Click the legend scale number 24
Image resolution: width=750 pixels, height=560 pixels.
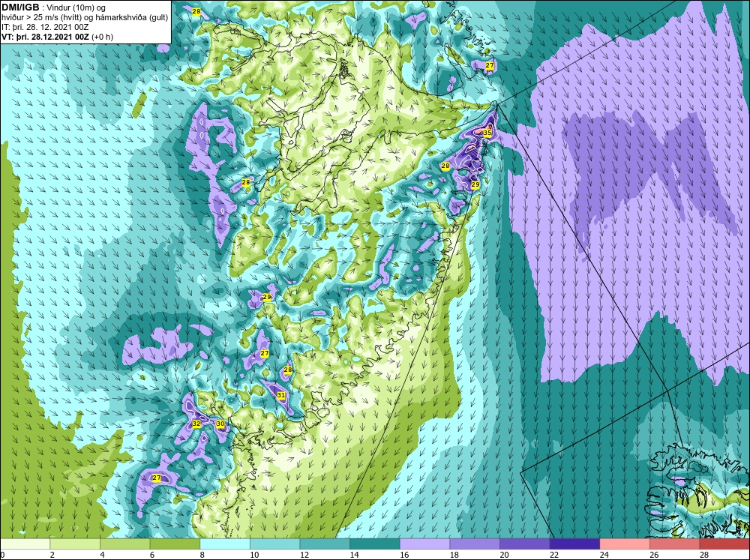[604, 555]
